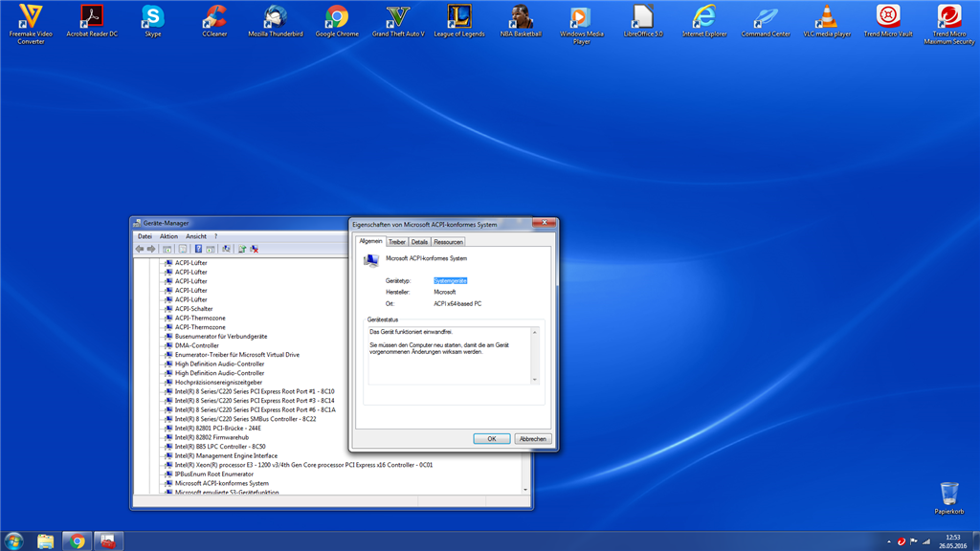Select the CCleaner desktop icon
Image resolution: width=980 pixels, height=551 pixels.
click(x=214, y=21)
